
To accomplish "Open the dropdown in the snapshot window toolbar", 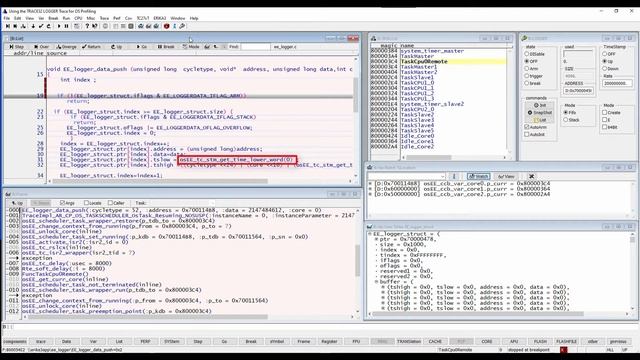I will pyautogui.click(x=443, y=176).
